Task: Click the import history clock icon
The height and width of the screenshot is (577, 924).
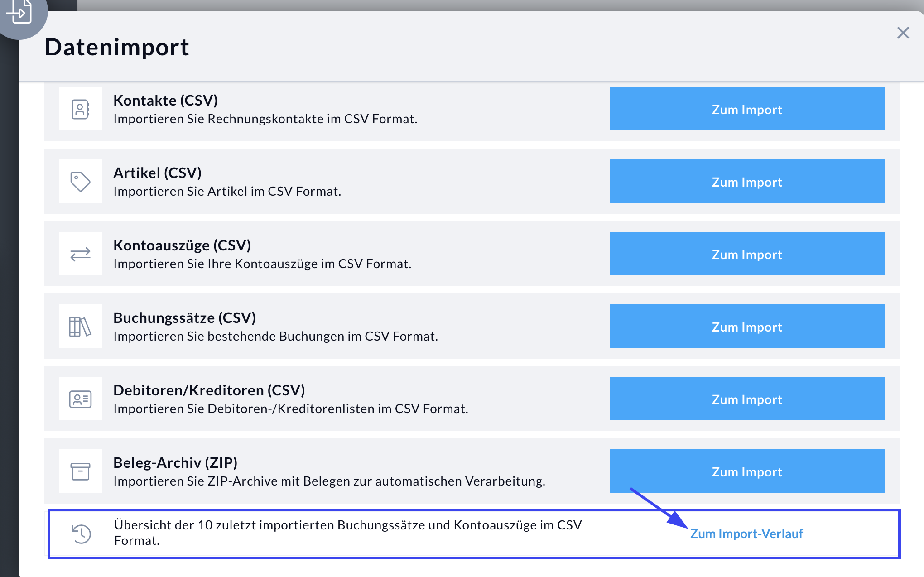Action: pos(82,534)
